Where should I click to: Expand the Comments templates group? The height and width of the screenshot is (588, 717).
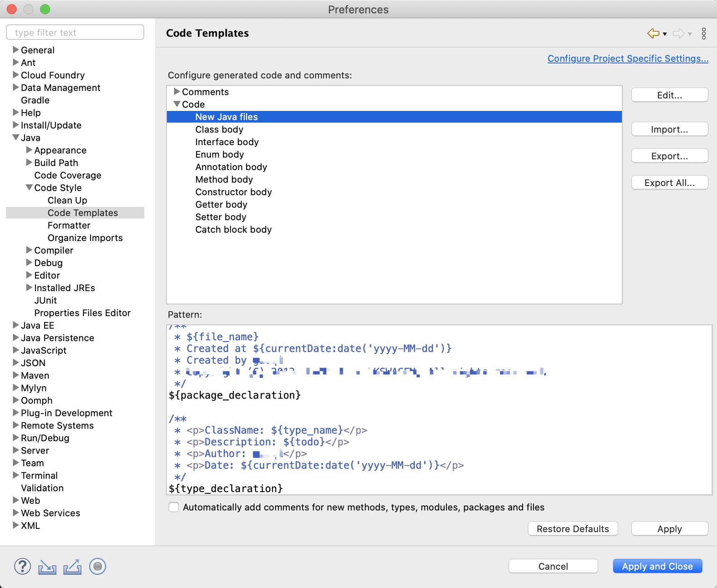point(177,91)
